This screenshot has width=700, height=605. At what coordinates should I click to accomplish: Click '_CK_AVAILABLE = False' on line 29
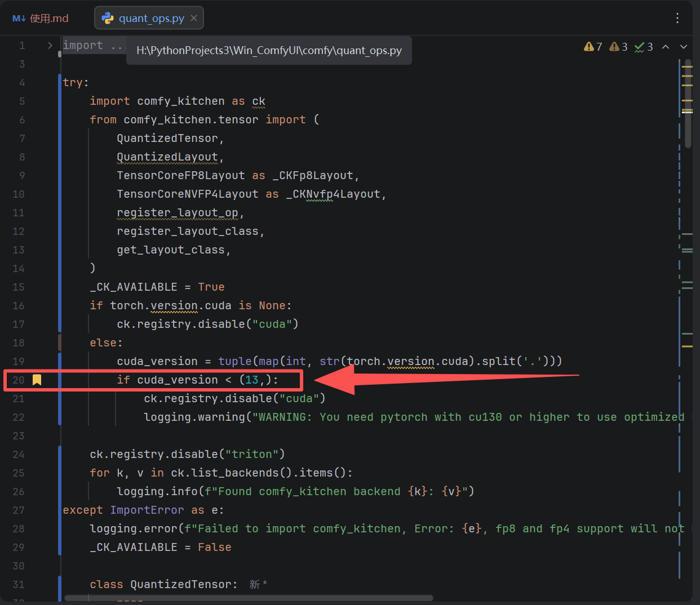161,547
